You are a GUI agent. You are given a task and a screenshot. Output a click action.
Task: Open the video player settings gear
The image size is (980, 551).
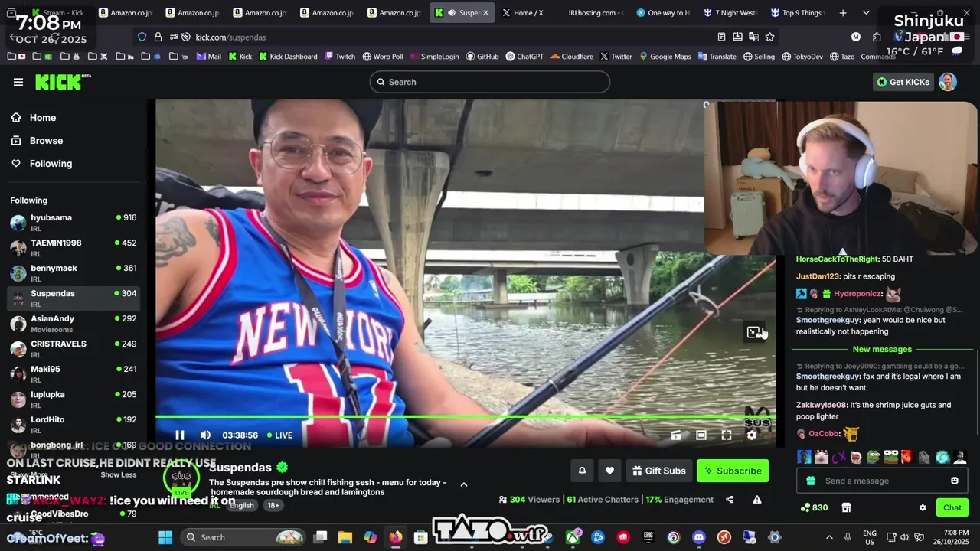click(752, 435)
